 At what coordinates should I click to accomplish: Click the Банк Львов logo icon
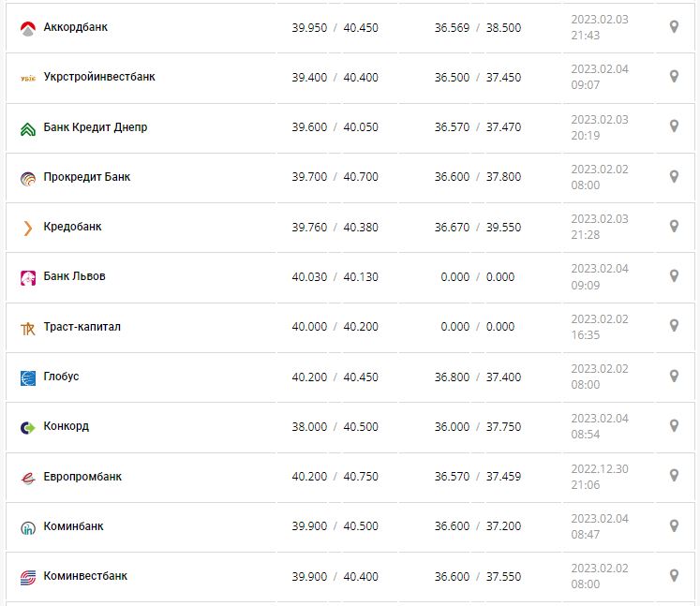pyautogui.click(x=27, y=277)
